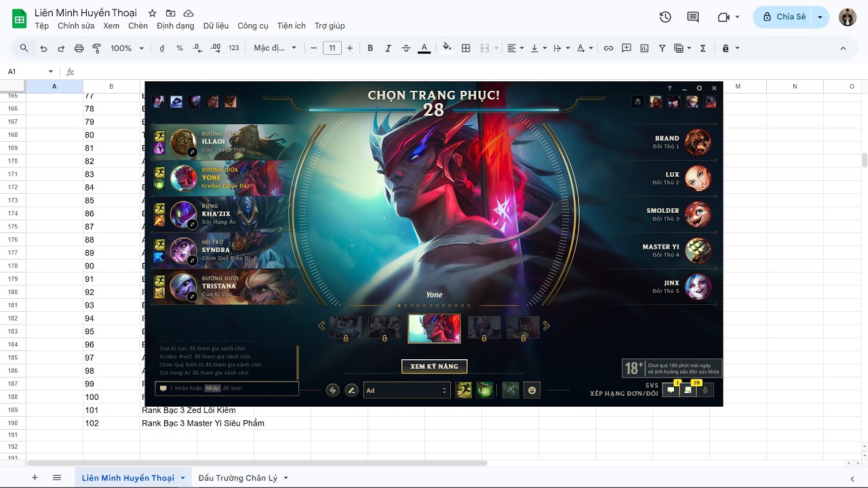Click the search menus magnifier icon
The height and width of the screenshot is (488, 868).
pos(24,48)
